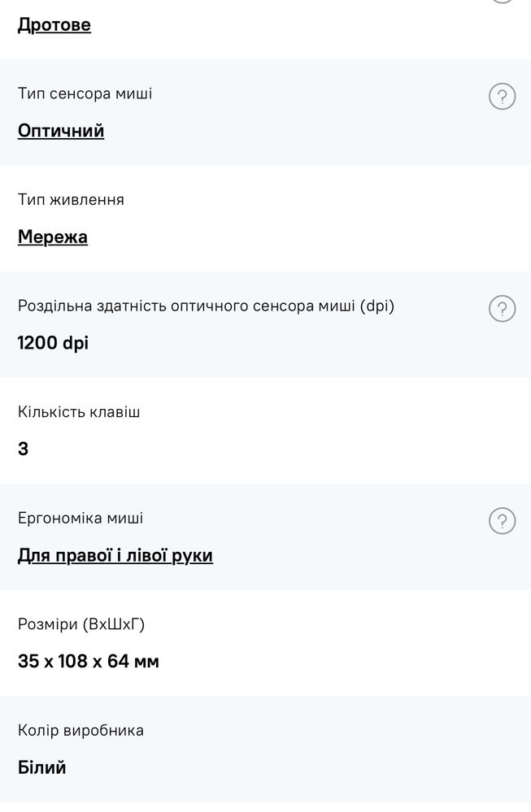Image resolution: width=531 pixels, height=812 pixels.
Task: Click empty space right of the Мережа link
Action: tap(309, 237)
